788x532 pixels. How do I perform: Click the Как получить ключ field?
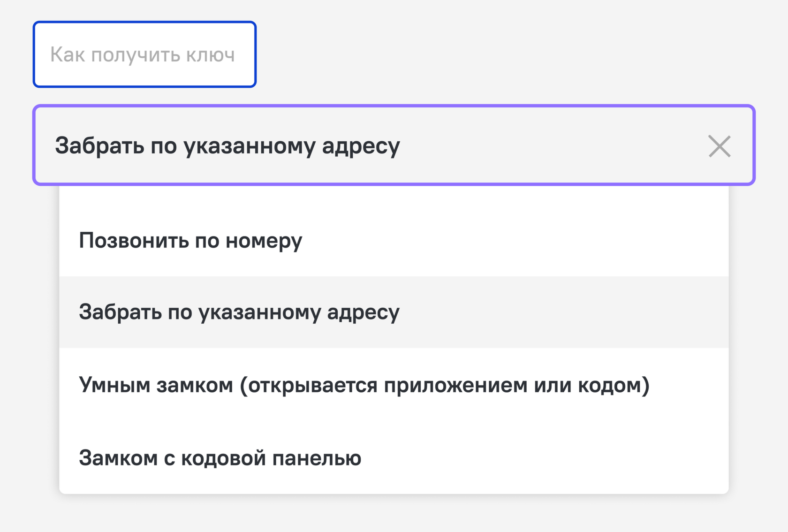144,54
